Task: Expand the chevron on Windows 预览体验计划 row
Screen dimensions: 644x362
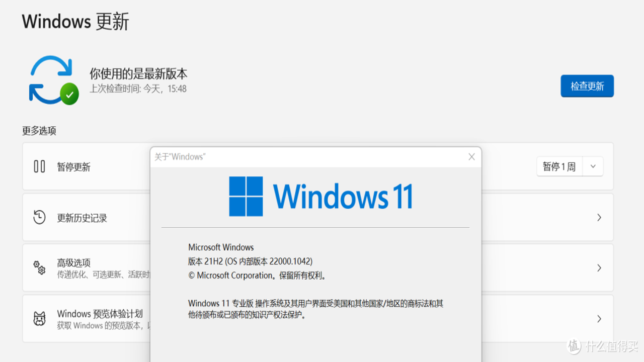Action: click(599, 319)
